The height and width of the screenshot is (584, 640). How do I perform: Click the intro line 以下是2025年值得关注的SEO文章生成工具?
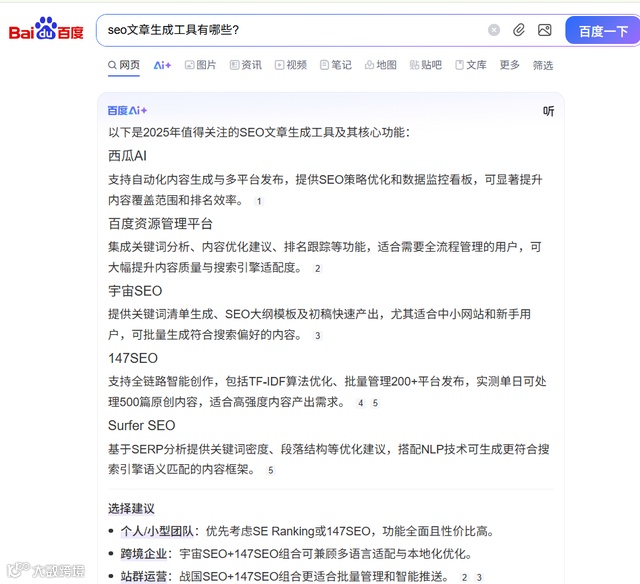[x=259, y=133]
